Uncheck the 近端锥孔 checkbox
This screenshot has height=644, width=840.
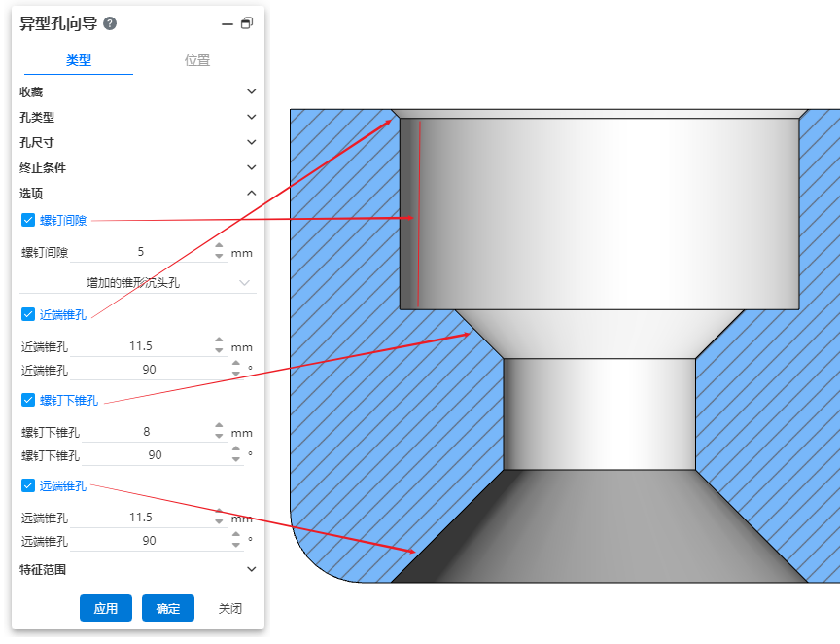28,314
